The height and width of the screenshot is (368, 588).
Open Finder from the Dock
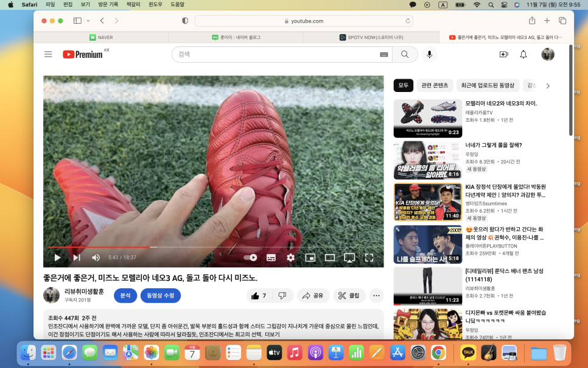coord(28,353)
